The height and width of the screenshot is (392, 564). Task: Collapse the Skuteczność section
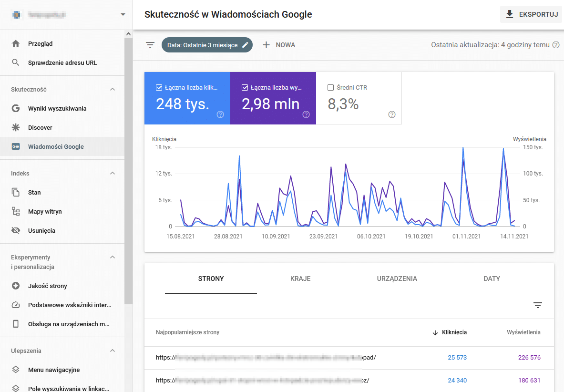[x=113, y=89]
